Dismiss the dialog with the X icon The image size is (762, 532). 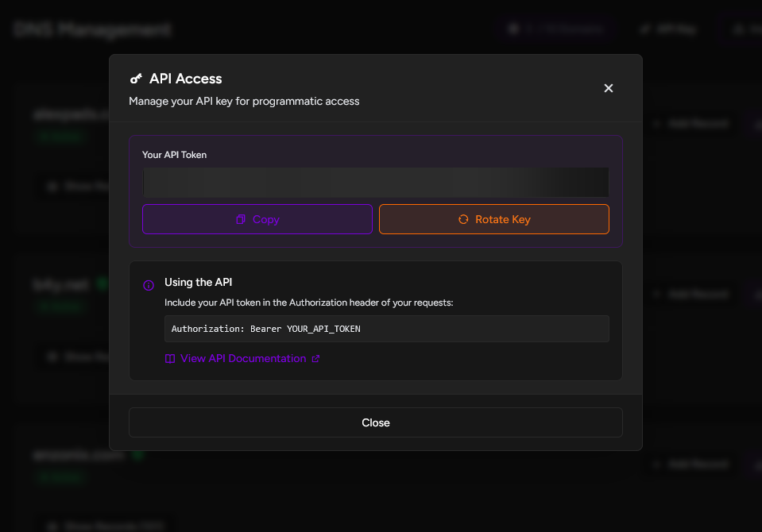609,88
